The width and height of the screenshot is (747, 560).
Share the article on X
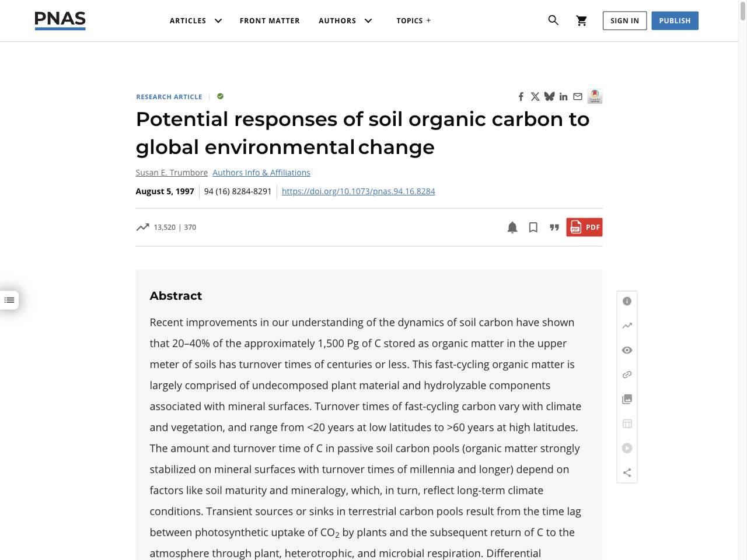click(x=535, y=96)
